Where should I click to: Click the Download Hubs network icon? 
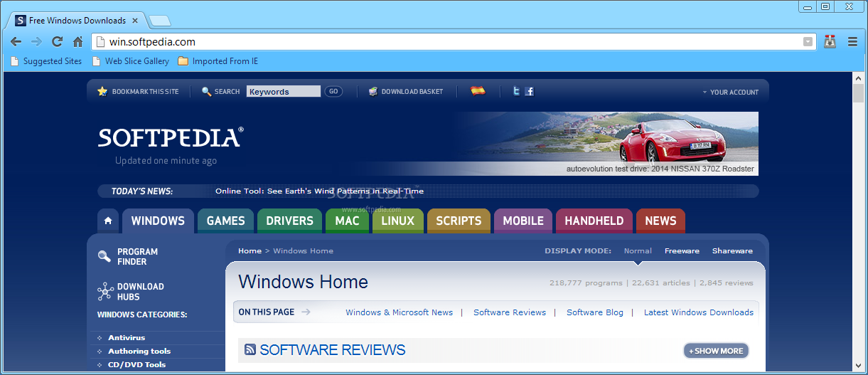pos(105,291)
